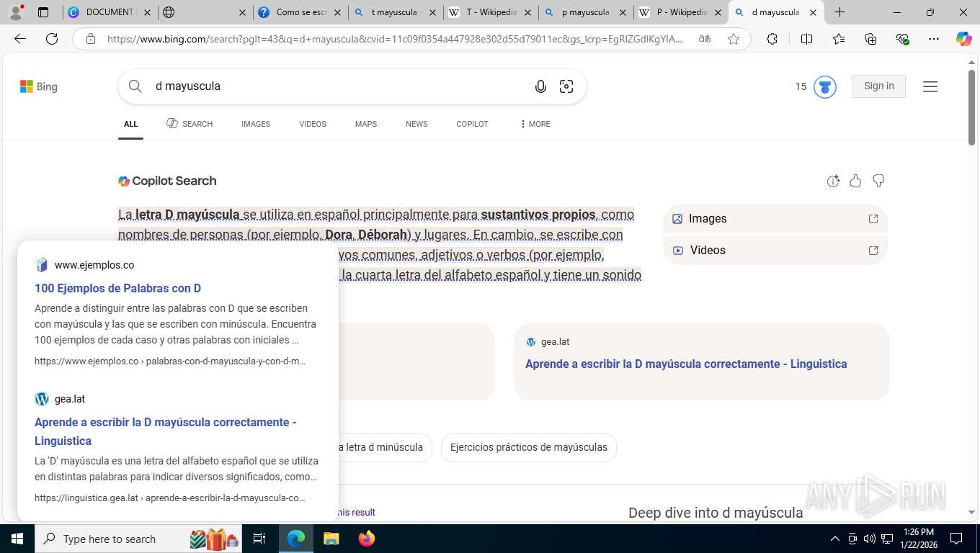Like the Copilot answer thumbs up
This screenshot has width=980, height=553.
[855, 181]
